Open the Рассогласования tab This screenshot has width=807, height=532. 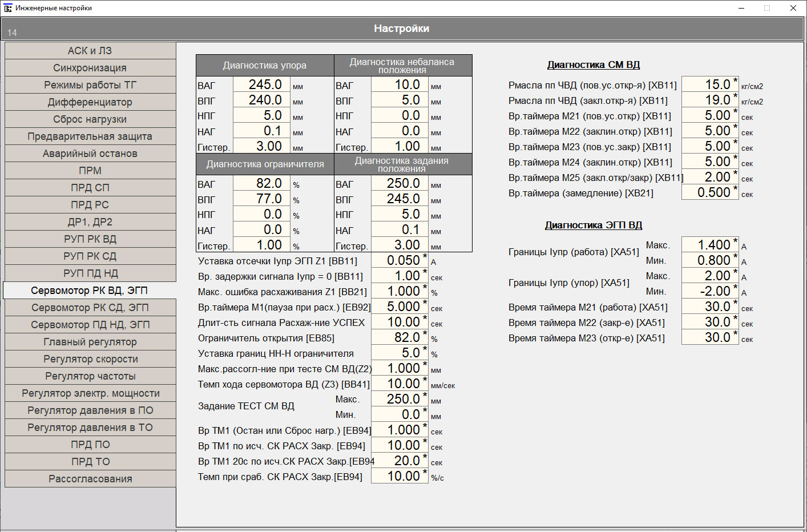click(x=90, y=479)
